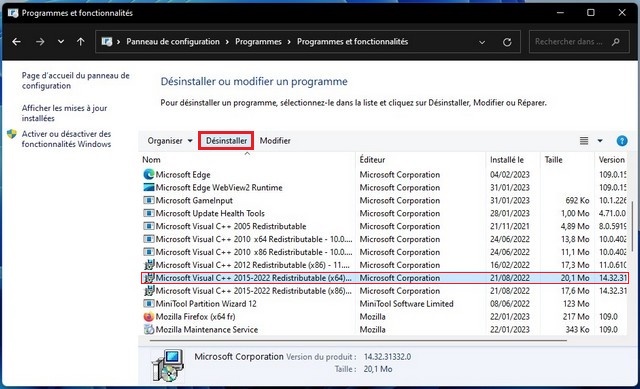
Task: Click installer icon in details pane
Action: (x=167, y=365)
